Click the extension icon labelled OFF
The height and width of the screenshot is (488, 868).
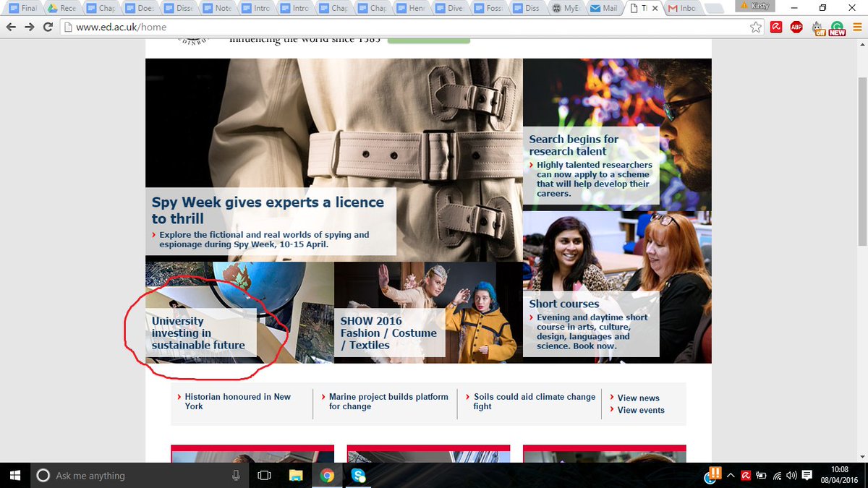coord(818,28)
